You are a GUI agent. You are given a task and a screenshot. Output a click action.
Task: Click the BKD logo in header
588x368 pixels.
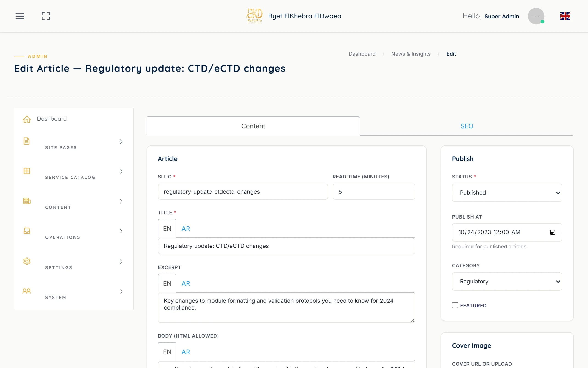point(254,16)
